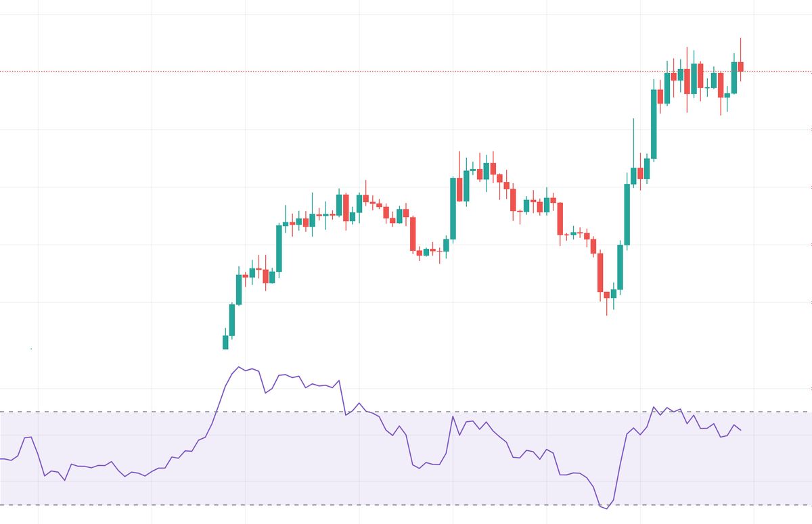Click the first green candlestick on the chart
This screenshot has height=524, width=812.
pos(225,342)
